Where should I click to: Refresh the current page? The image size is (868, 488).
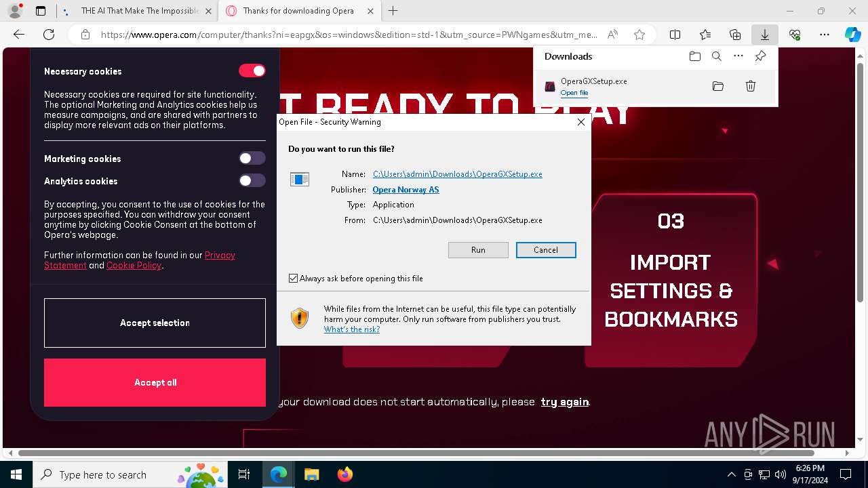click(x=49, y=35)
